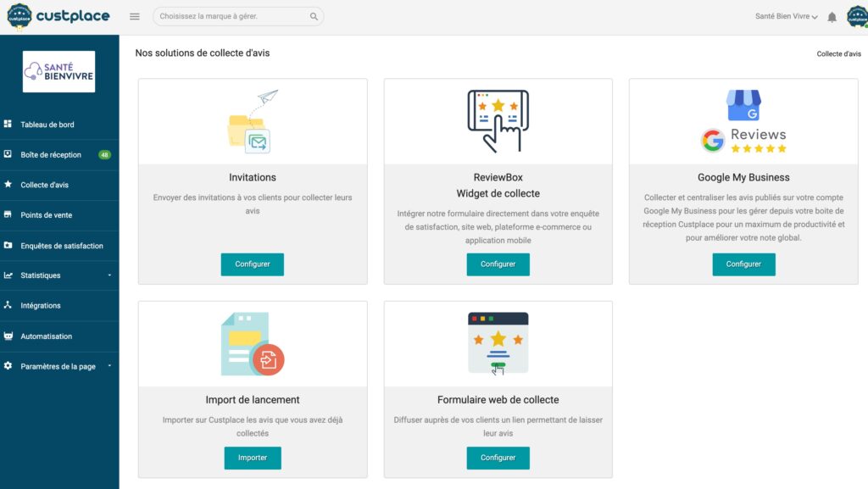Click the Santé Bienvivre brand logo thumbnail
The height and width of the screenshot is (489, 868).
tap(59, 71)
